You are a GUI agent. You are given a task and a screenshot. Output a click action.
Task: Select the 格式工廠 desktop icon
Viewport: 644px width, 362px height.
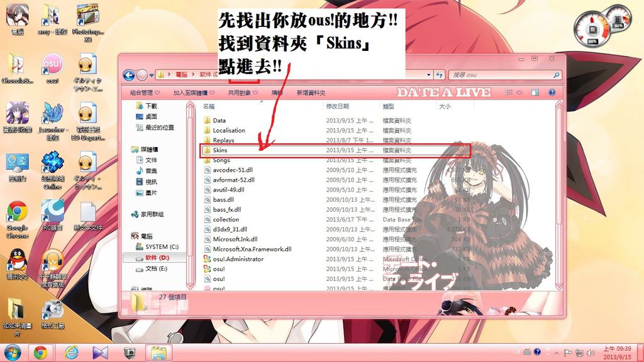[52, 315]
